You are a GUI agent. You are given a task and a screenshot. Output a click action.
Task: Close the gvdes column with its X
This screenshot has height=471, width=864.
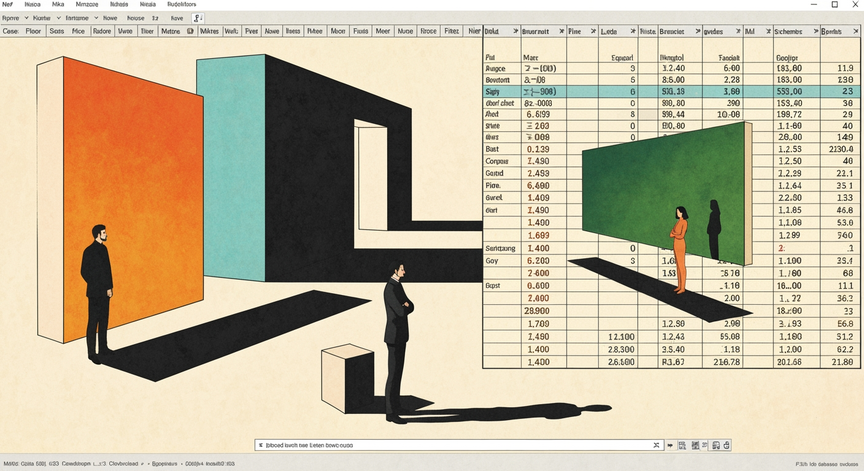point(738,31)
